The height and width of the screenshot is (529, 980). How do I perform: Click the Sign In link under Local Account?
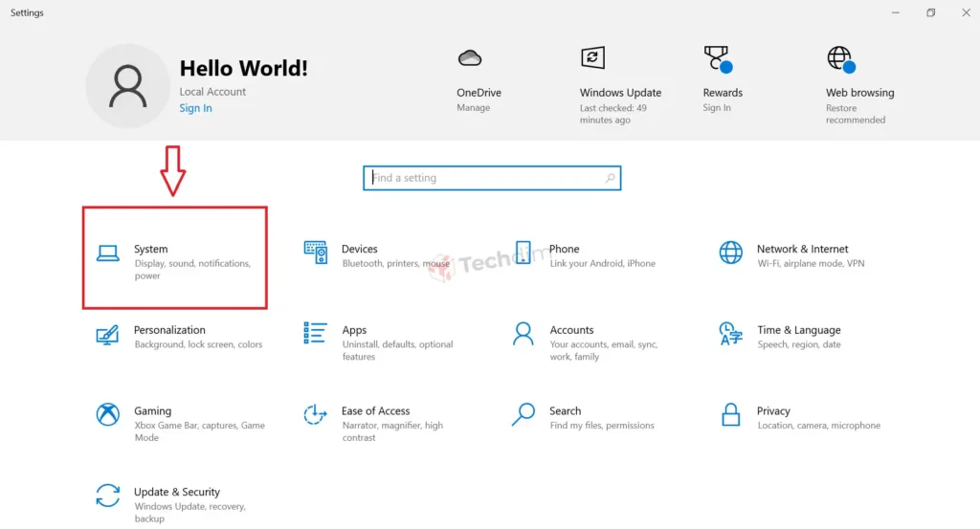coord(195,108)
